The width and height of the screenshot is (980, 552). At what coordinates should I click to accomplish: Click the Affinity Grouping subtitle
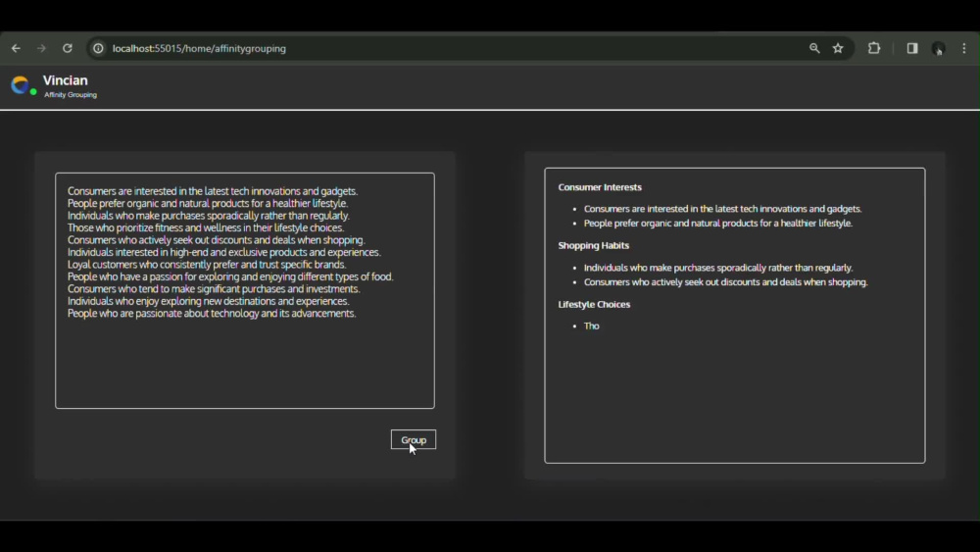pos(71,95)
